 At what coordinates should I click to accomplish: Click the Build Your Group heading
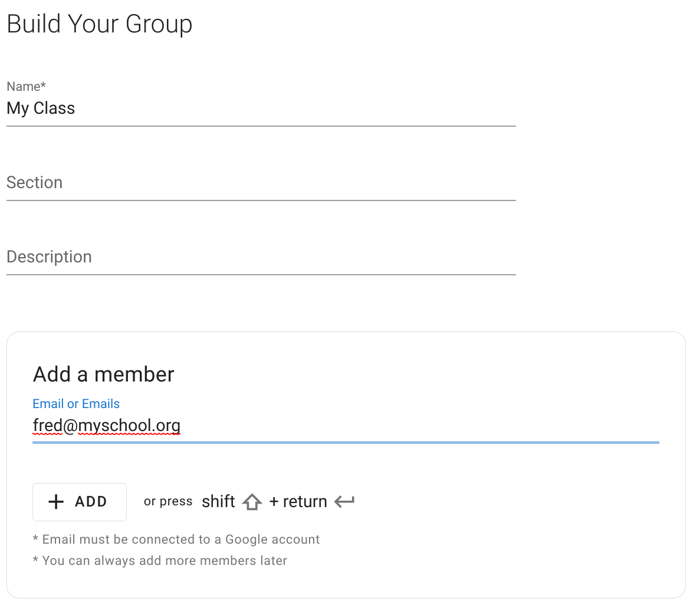click(x=100, y=24)
